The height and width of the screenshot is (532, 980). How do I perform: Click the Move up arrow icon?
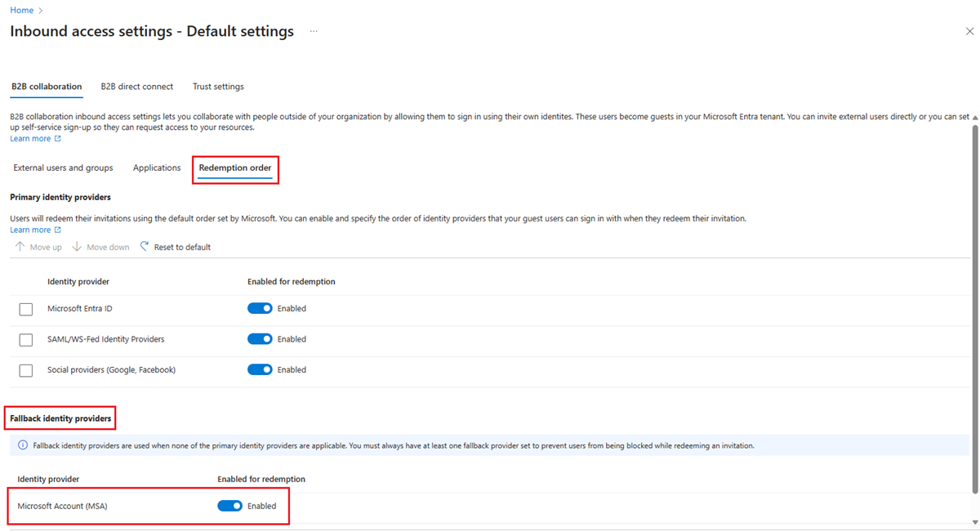(x=20, y=247)
